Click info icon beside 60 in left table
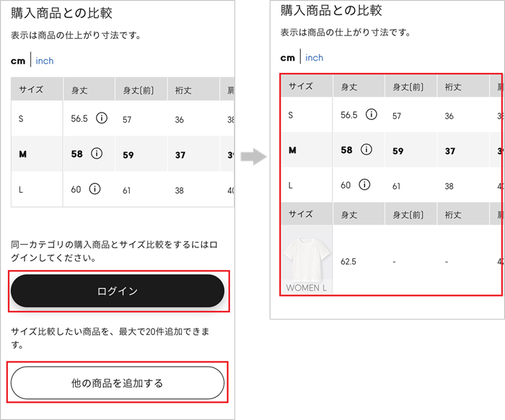Viewport: 505px width, 420px height. coord(95,189)
